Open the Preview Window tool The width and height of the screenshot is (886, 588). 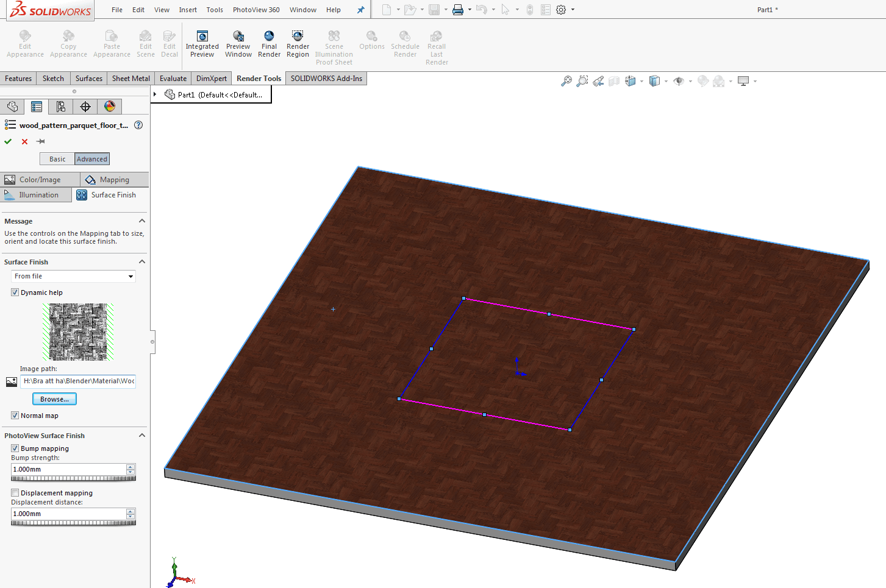tap(238, 44)
